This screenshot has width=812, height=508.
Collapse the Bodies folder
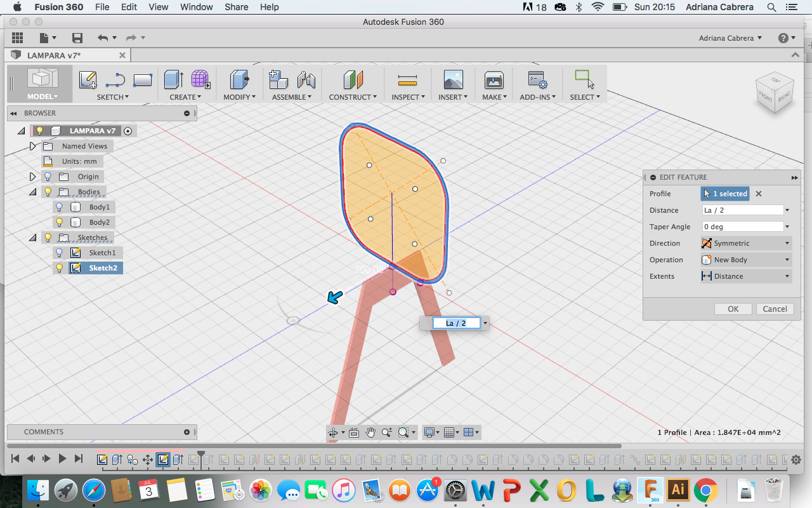pos(33,192)
